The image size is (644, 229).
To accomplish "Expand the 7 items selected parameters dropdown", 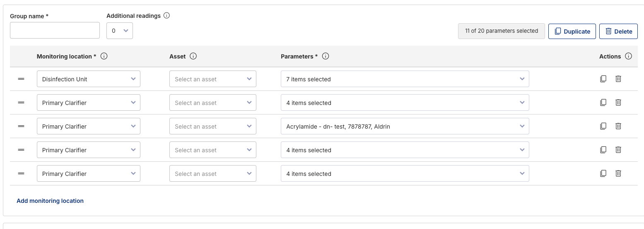I will point(404,79).
